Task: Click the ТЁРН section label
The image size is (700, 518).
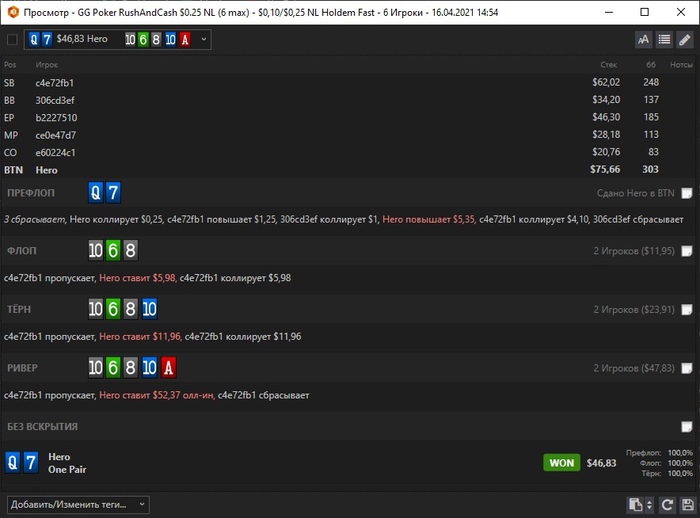Action: tap(19, 309)
